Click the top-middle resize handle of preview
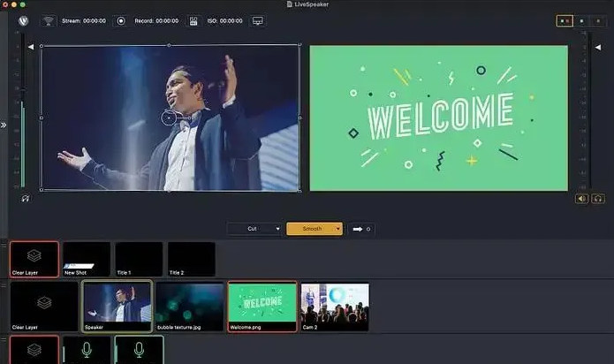614x364 pixels. 169,45
